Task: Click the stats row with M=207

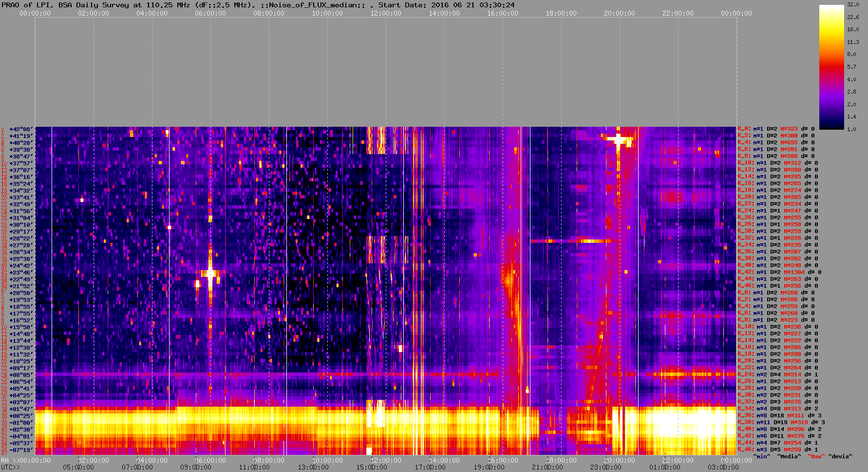Action: (x=777, y=252)
